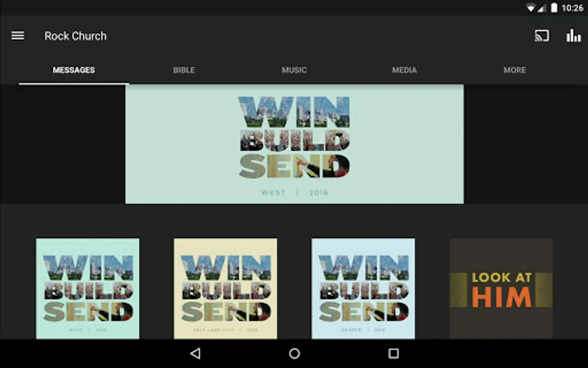The width and height of the screenshot is (588, 368).
Task: Open the Win Build Send Salt Lake City thumbnail
Action: click(225, 289)
